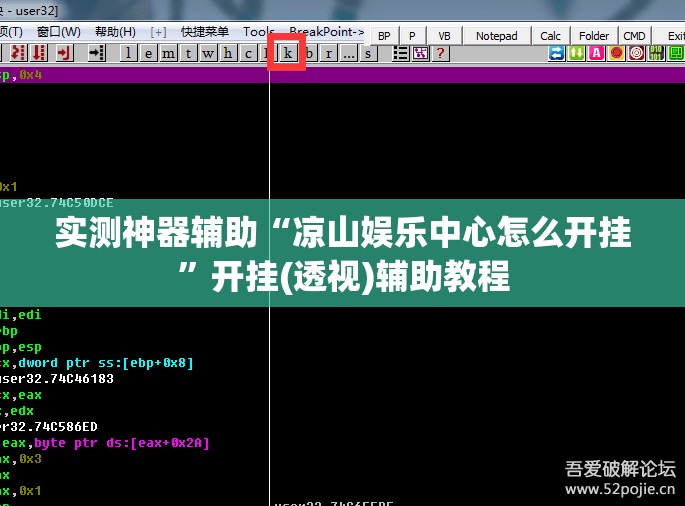The image size is (685, 506).
Task: Show executable modules (e button)
Action: pyautogui.click(x=149, y=53)
